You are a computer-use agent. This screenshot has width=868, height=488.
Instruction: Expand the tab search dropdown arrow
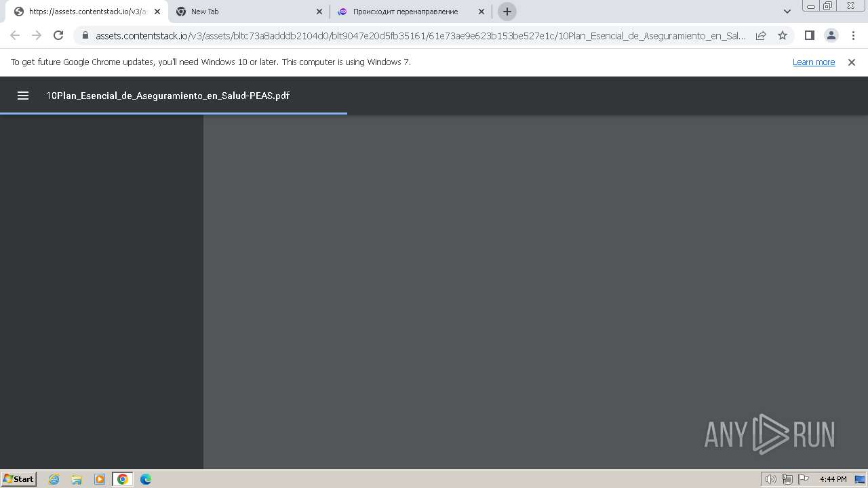[x=787, y=12]
